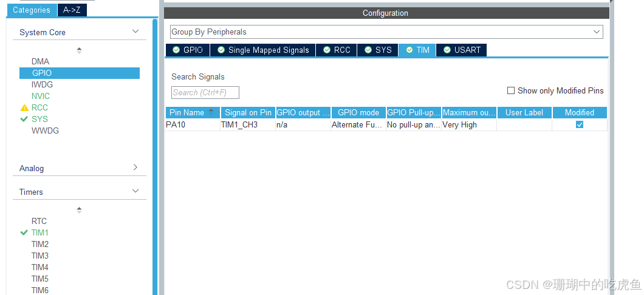Image resolution: width=644 pixels, height=295 pixels.
Task: Open IWDG peripheral settings
Action: point(42,84)
